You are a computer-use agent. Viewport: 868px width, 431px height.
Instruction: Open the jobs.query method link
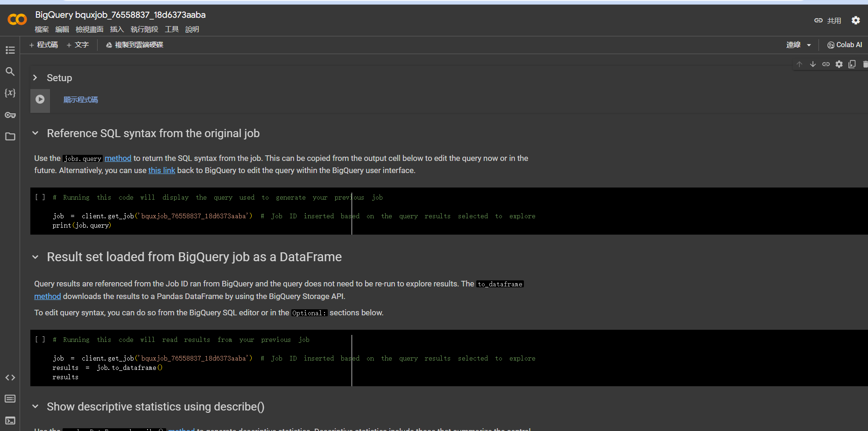(118, 159)
